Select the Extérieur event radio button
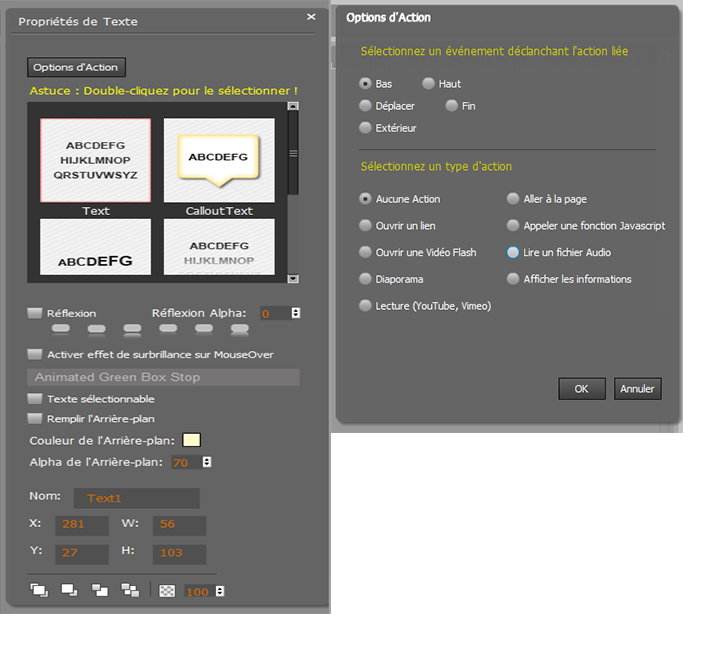Viewport: 714px width, 650px height. (365, 128)
